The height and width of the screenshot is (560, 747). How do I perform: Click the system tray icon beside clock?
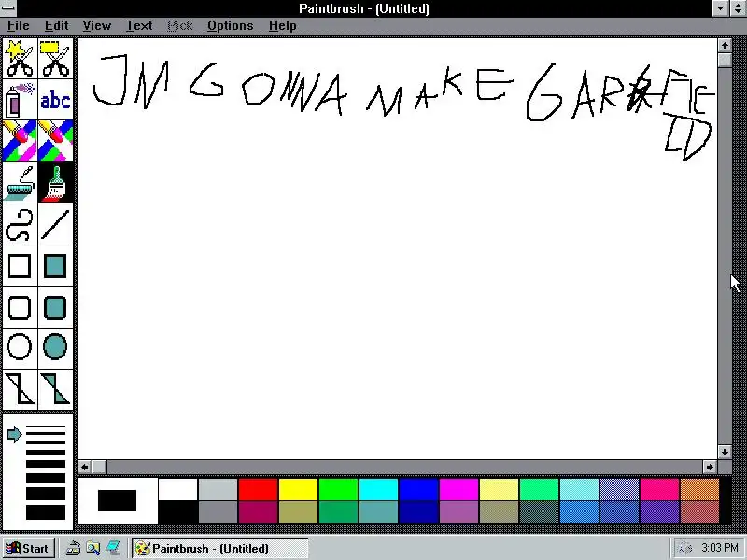685,548
